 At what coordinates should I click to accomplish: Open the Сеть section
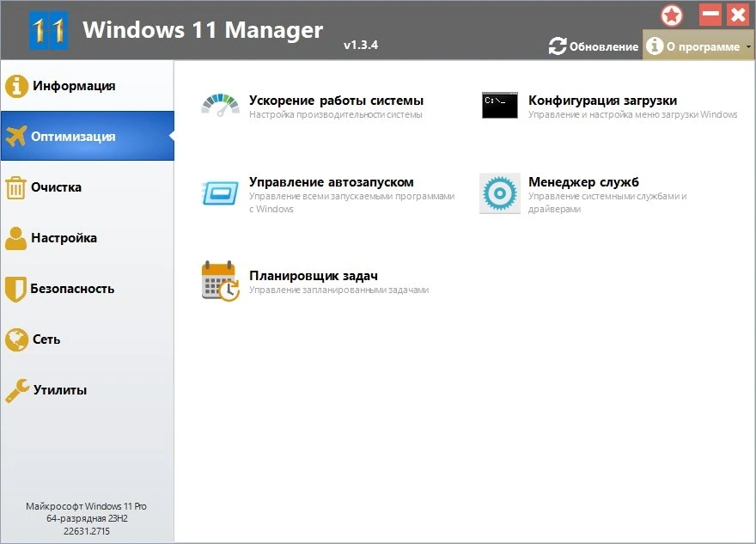(x=88, y=339)
